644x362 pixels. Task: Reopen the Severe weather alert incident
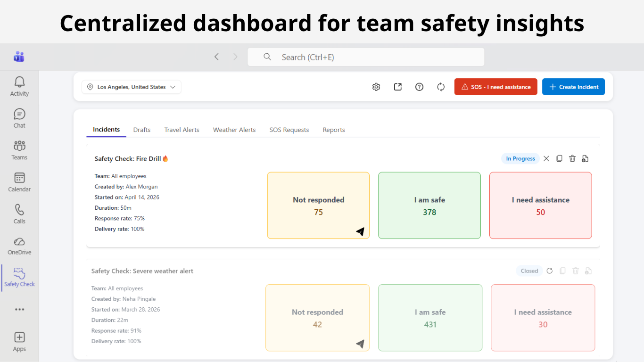[x=550, y=271]
